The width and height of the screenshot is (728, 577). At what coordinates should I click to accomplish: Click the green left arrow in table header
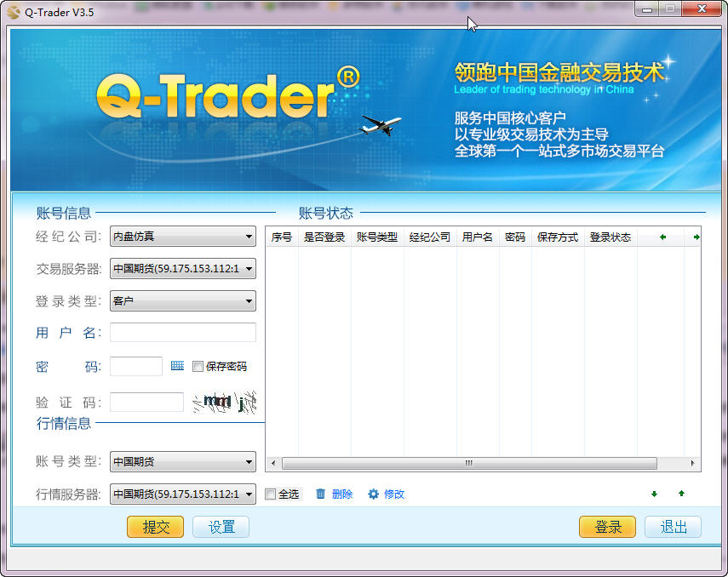pos(662,237)
